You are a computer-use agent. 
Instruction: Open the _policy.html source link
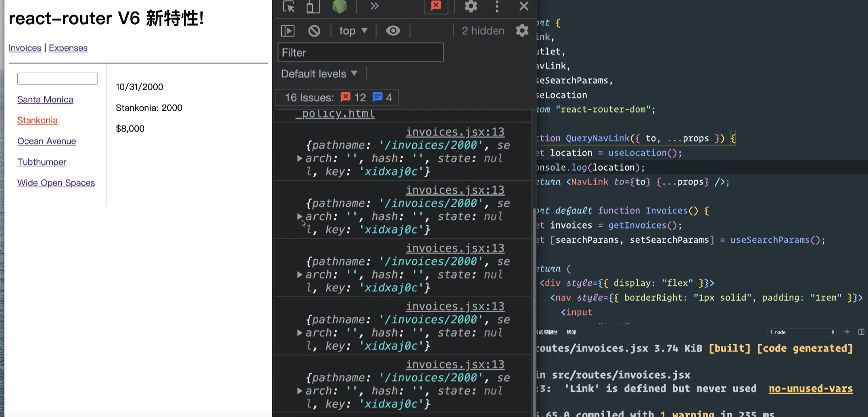[335, 114]
